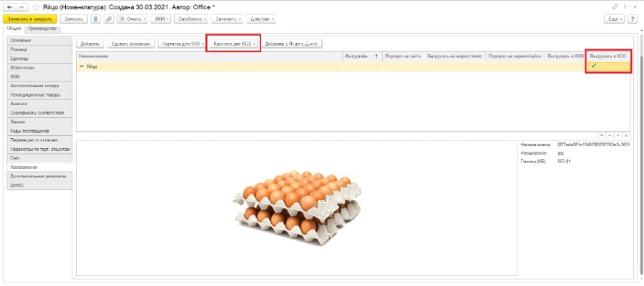Toggle the Выгружать в ККМ cell for Яйцо

[565, 66]
